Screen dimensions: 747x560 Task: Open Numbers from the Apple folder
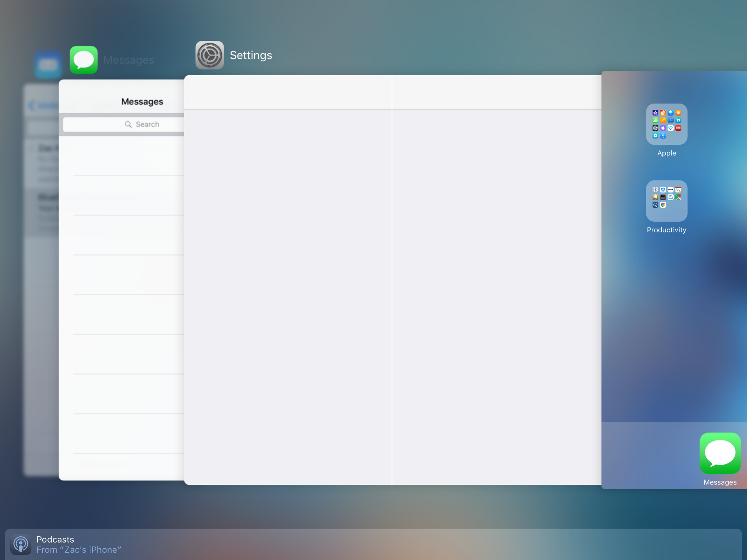click(655, 121)
